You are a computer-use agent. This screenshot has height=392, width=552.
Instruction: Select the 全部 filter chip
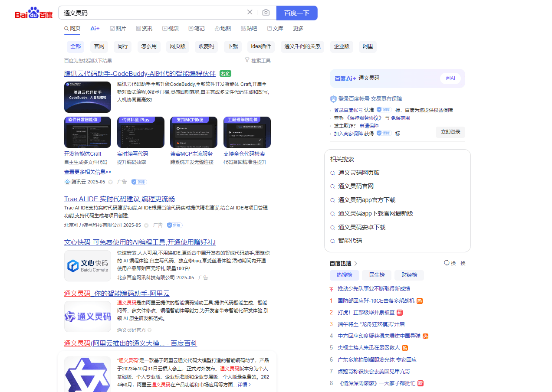pos(76,46)
